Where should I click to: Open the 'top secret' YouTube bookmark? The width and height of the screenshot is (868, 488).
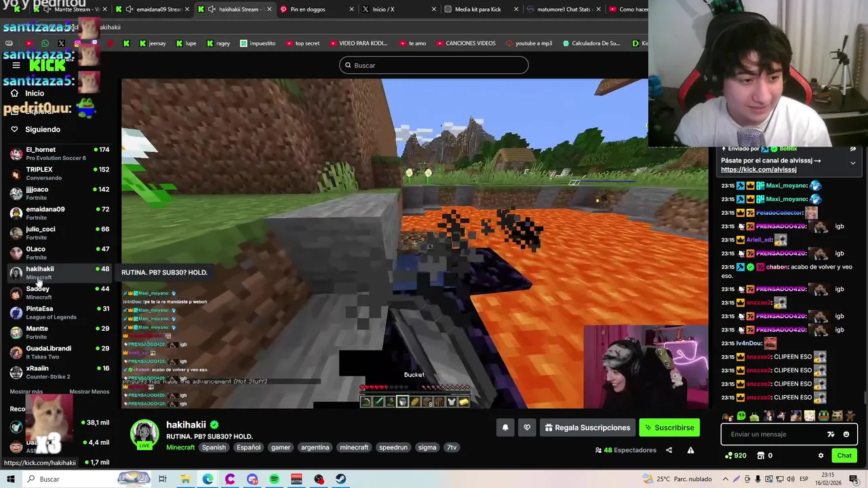(302, 43)
